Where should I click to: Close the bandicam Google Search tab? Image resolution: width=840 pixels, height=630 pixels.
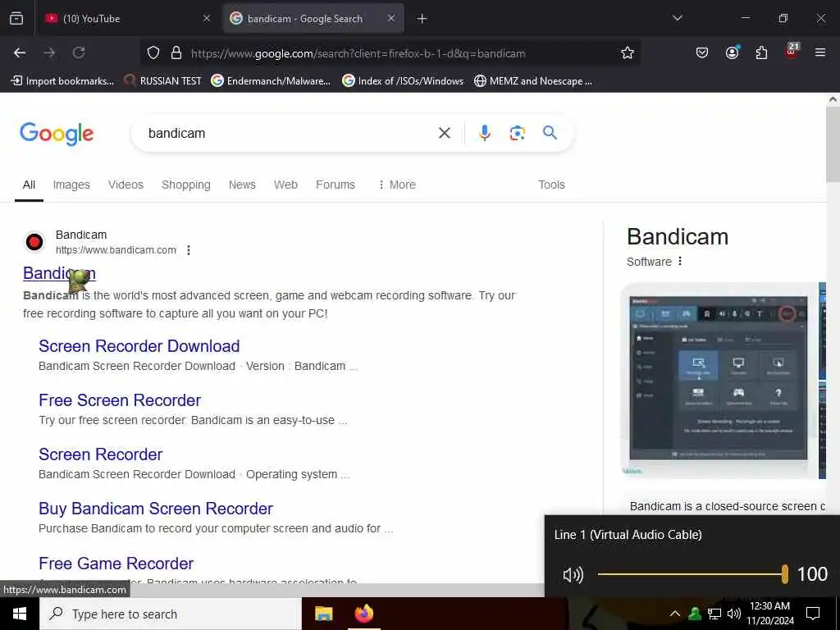(x=391, y=19)
